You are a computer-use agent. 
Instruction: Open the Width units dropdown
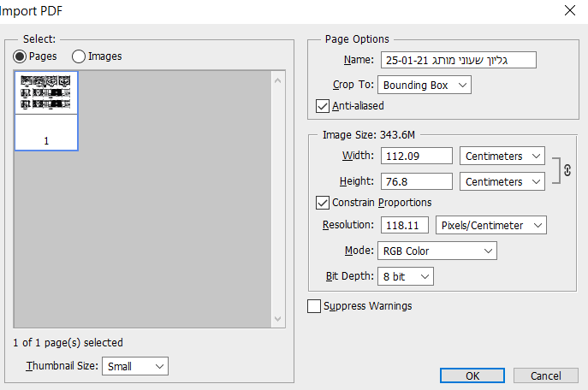click(502, 156)
